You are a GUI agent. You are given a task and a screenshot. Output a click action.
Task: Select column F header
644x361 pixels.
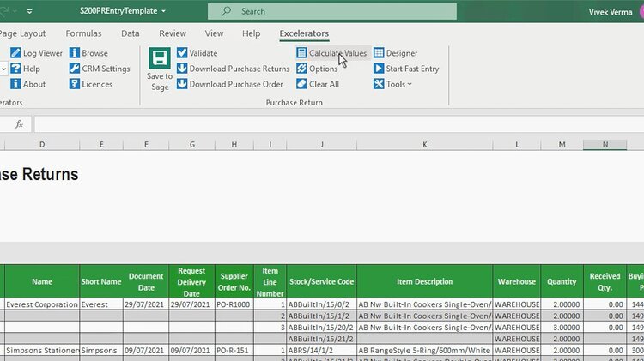pos(146,144)
